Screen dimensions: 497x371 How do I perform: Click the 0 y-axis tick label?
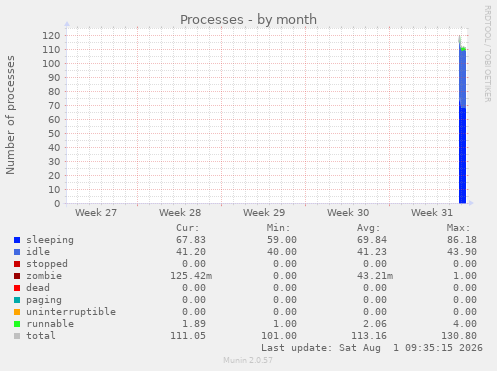coord(57,204)
